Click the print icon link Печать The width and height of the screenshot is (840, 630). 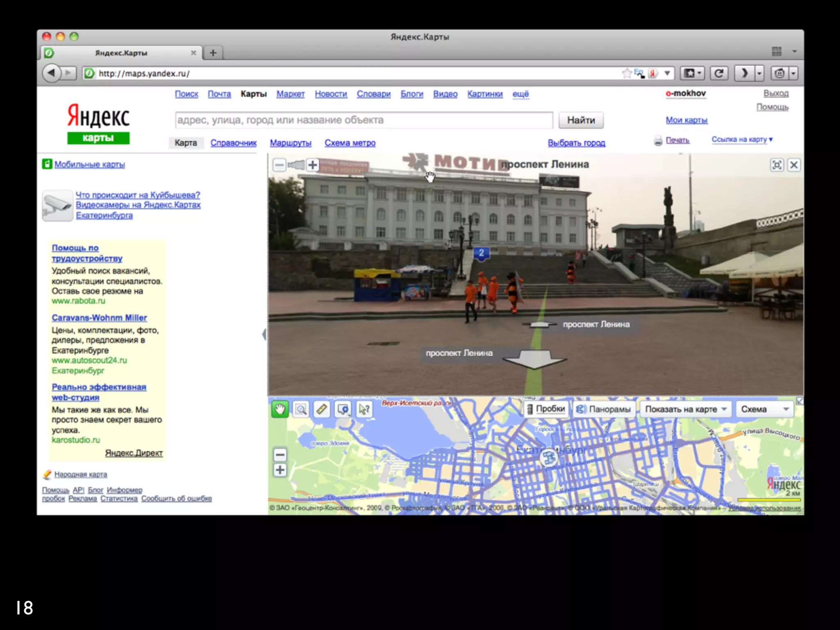pyautogui.click(x=677, y=140)
